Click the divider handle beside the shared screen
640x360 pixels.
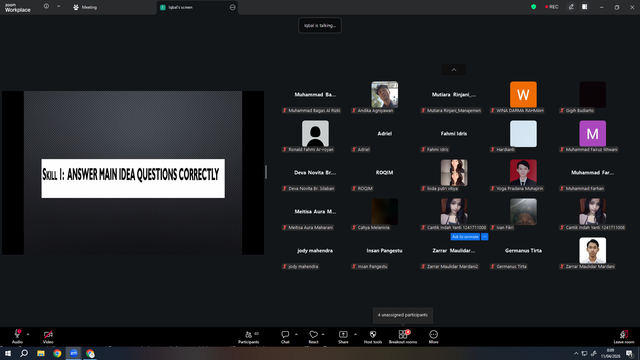pyautogui.click(x=266, y=172)
